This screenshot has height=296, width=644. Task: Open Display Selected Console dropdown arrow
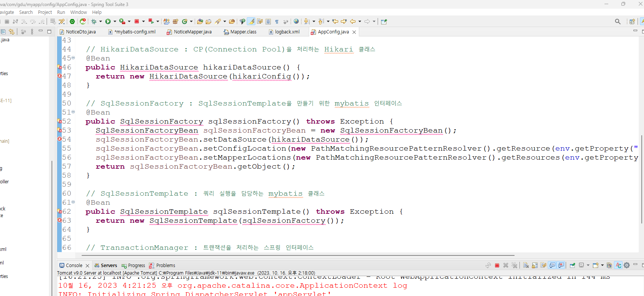pyautogui.click(x=588, y=265)
